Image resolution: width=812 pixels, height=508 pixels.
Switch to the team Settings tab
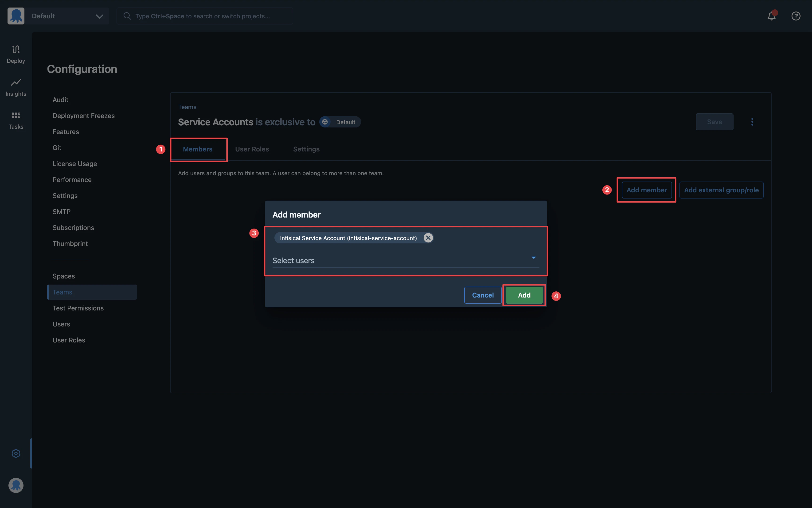click(306, 149)
